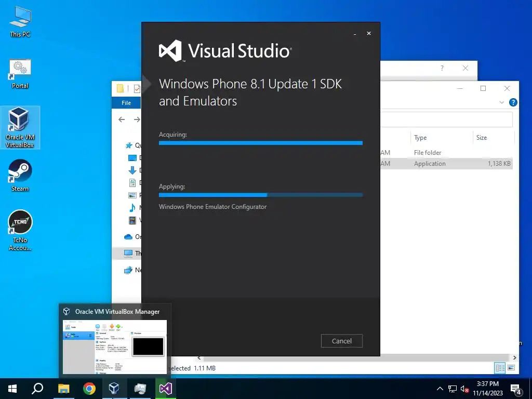Open the notification center with 4 alerts

(516, 389)
